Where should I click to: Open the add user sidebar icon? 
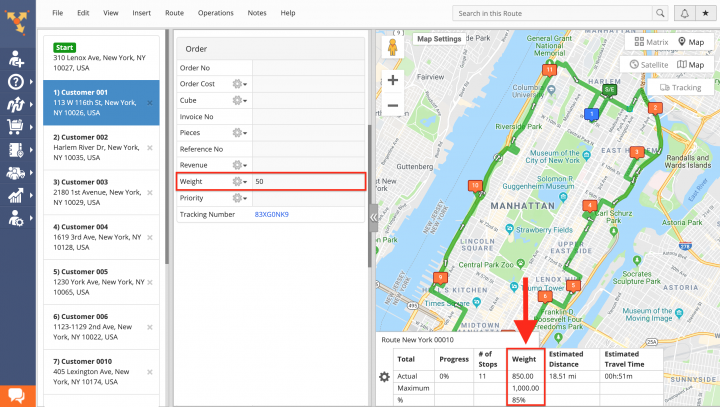point(16,59)
